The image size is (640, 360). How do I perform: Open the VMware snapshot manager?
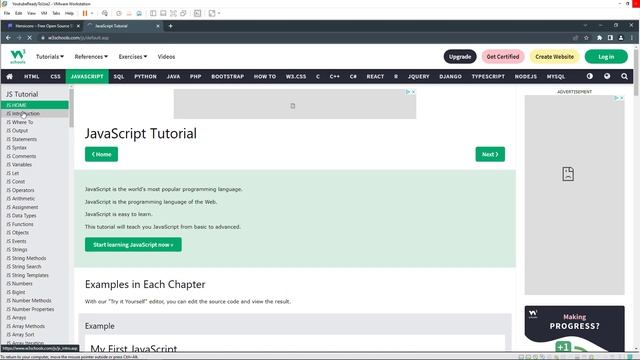point(139,13)
